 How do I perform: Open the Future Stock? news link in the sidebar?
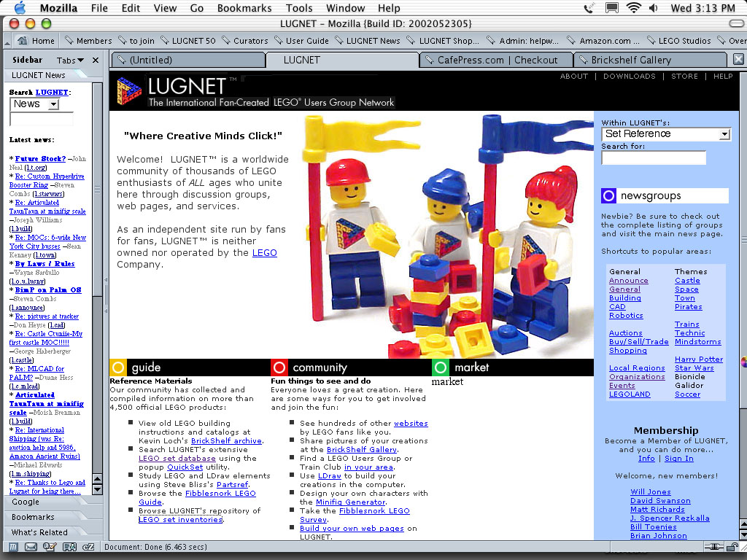click(40, 158)
